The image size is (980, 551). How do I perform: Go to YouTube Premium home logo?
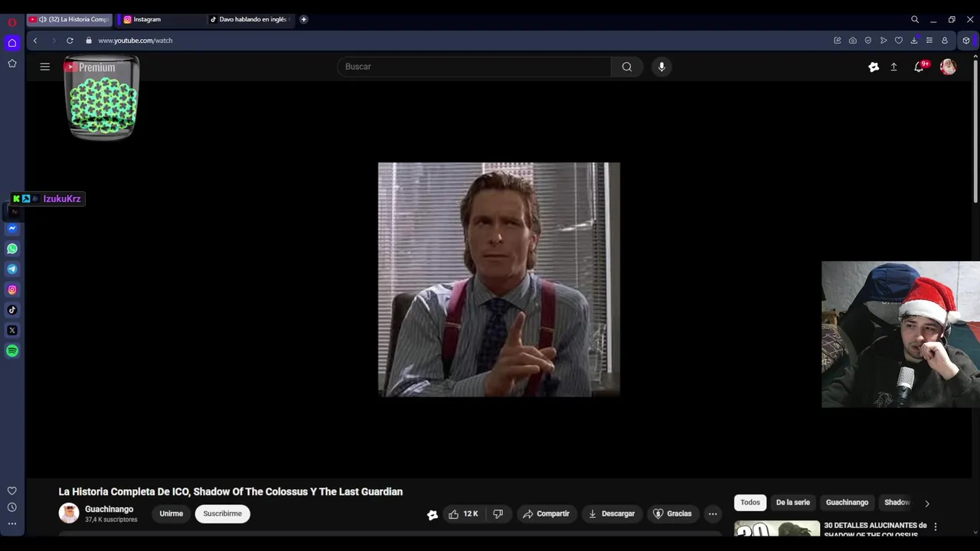90,67
